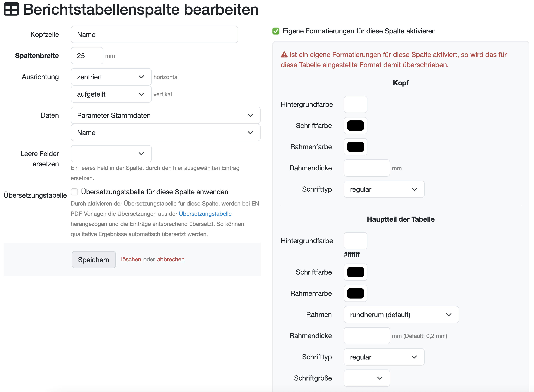This screenshot has height=392, width=534.
Task: Open the Kopf Hintergrundfarbe color swatch
Action: [355, 104]
